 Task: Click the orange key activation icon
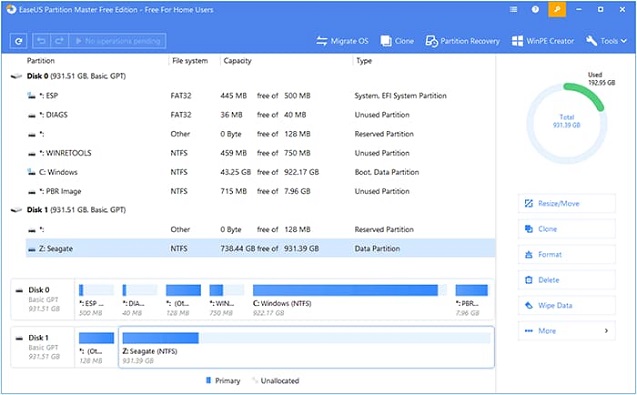point(557,9)
